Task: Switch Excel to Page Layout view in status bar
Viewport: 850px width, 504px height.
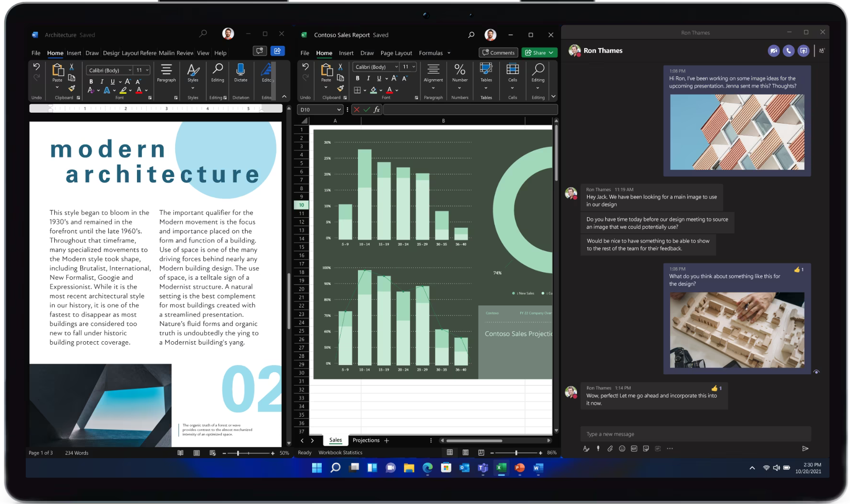Action: click(465, 452)
